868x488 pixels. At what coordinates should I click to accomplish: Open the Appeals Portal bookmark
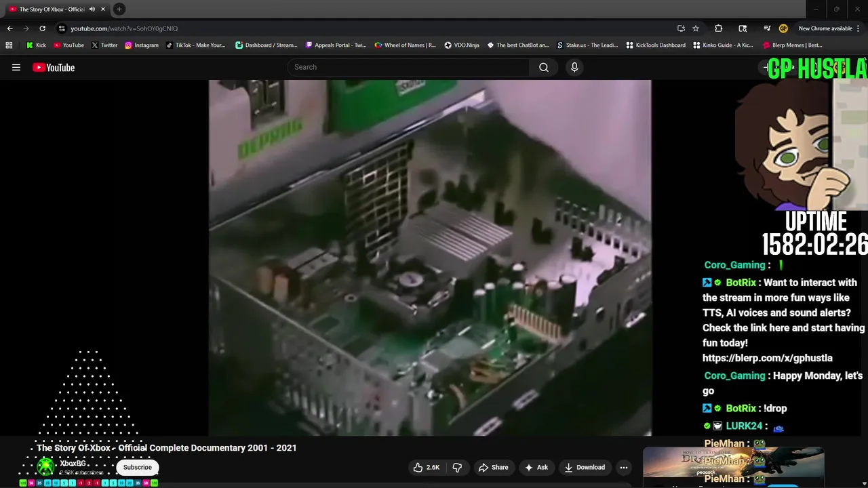pyautogui.click(x=336, y=45)
